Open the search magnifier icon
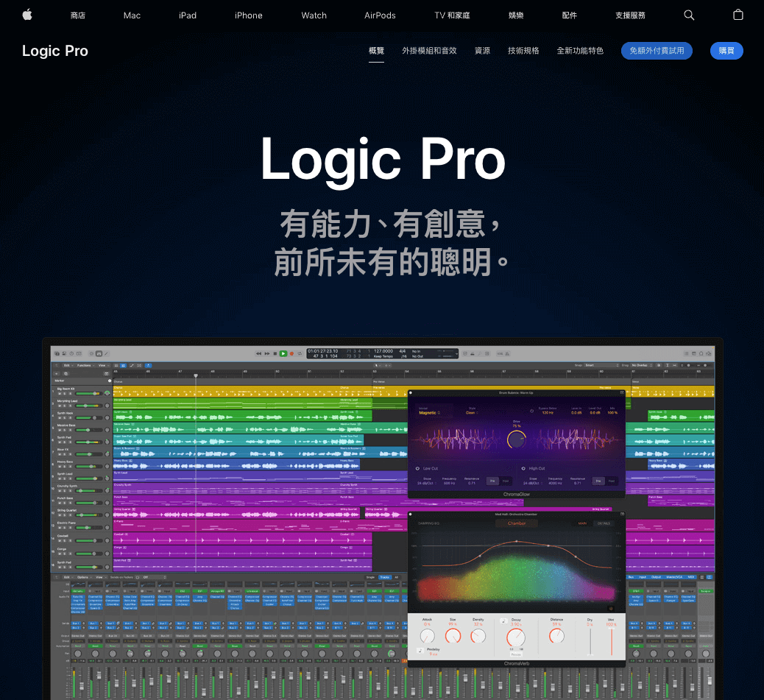The image size is (764, 700). point(689,15)
